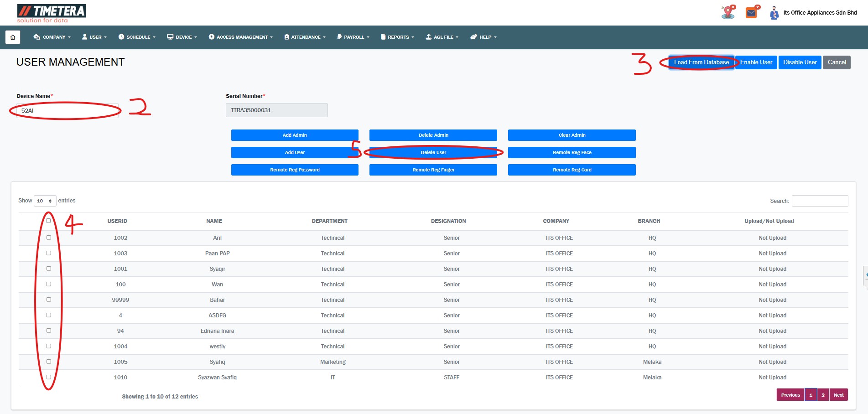This screenshot has width=868, height=414.
Task: Click the Disable User button
Action: point(800,62)
